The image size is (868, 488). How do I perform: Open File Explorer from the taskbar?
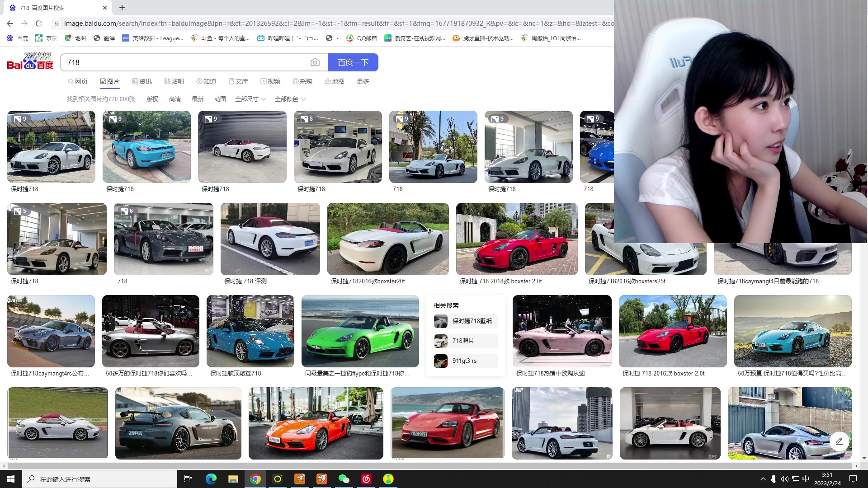coord(233,479)
